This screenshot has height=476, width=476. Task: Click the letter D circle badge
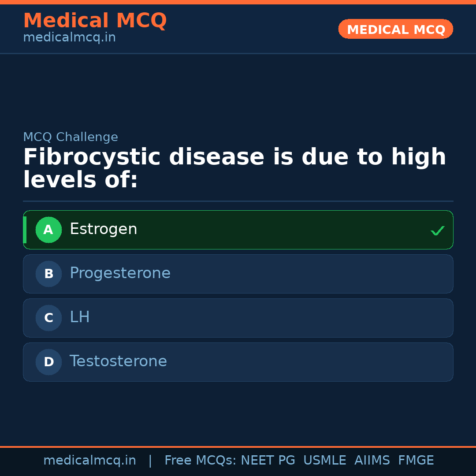pyautogui.click(x=48, y=362)
